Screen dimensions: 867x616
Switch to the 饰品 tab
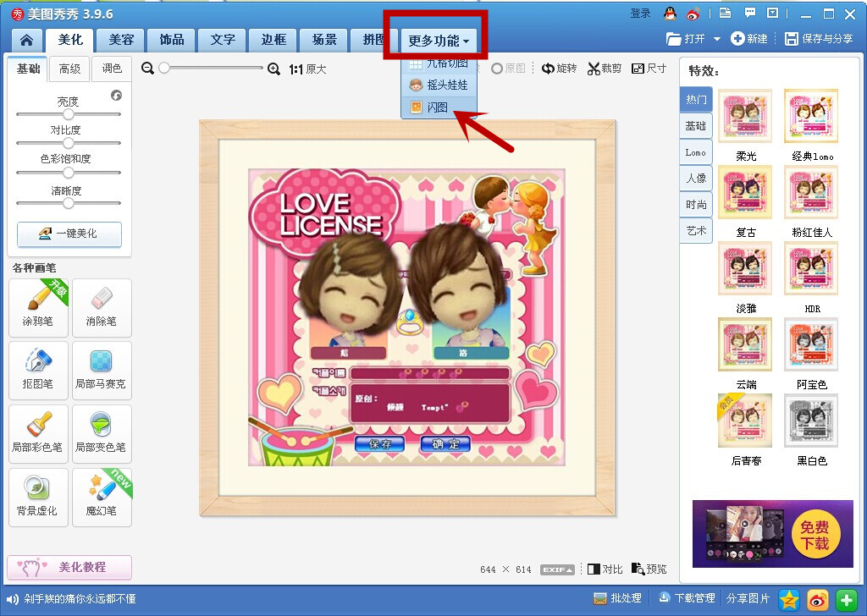coord(172,40)
